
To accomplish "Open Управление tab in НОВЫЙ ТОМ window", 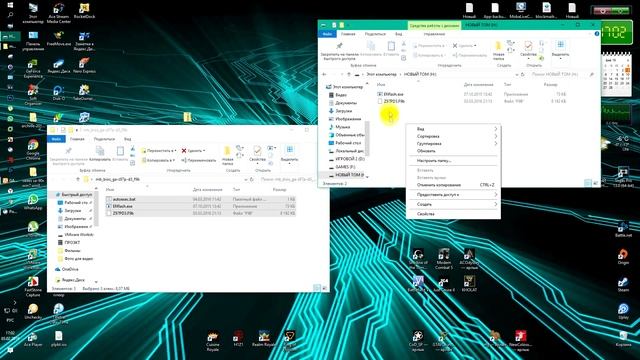I will [x=434, y=34].
